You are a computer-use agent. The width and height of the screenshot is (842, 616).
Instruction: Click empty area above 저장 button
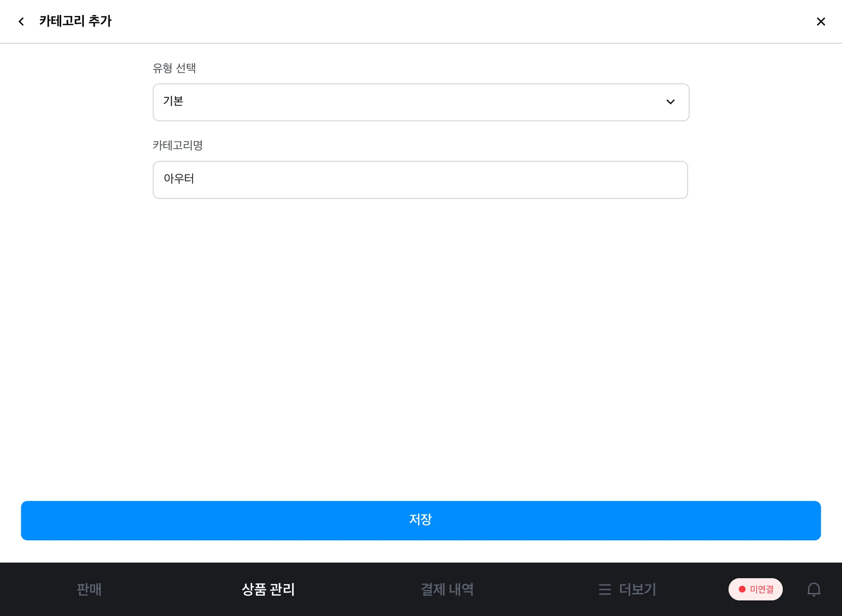pyautogui.click(x=420, y=350)
